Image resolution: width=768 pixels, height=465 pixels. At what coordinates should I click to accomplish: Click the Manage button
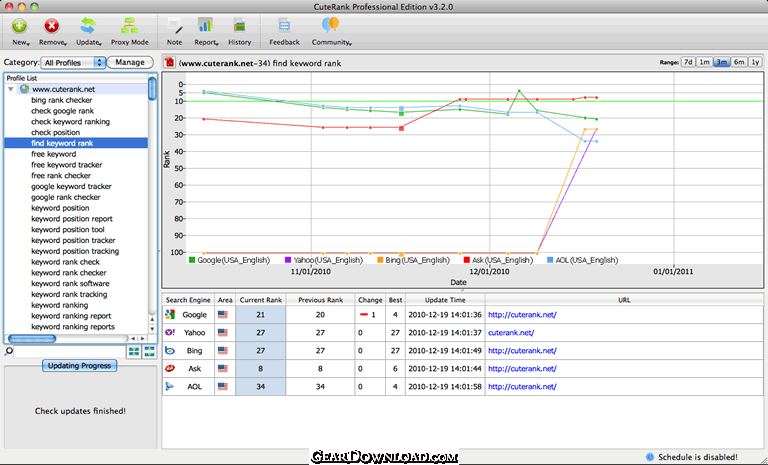coord(130,62)
